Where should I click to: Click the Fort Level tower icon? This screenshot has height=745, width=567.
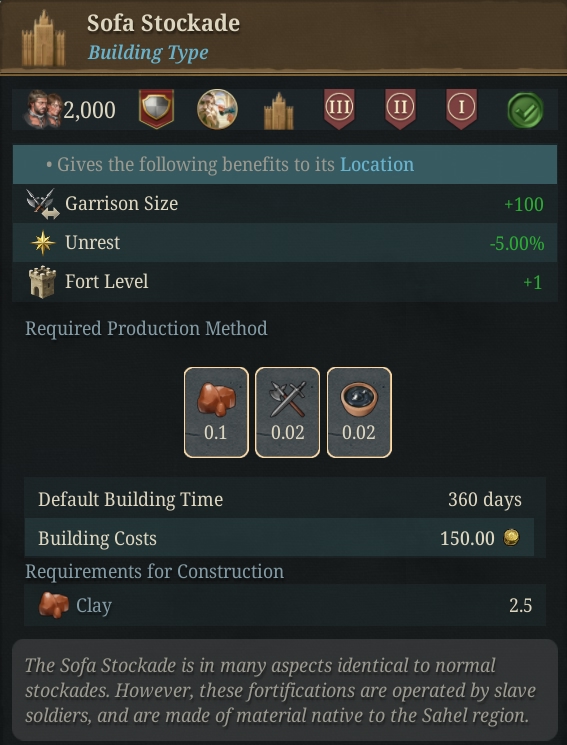click(x=42, y=282)
